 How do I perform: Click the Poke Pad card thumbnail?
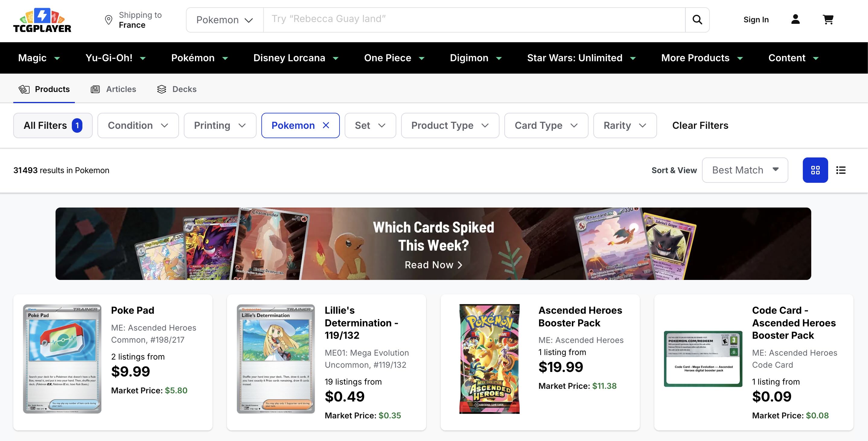click(62, 359)
